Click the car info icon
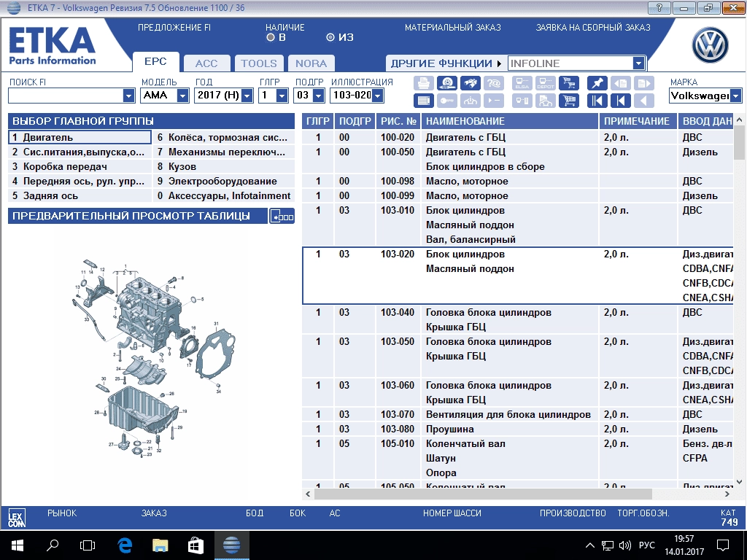 click(x=470, y=101)
